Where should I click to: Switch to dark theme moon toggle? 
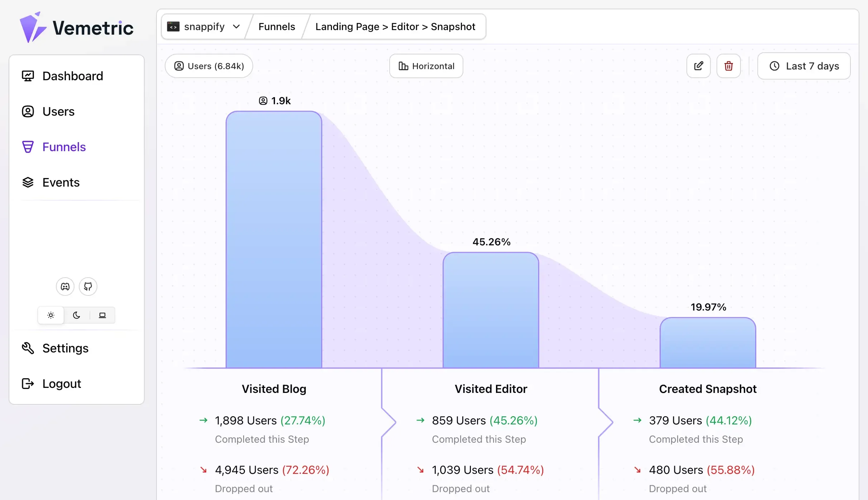(x=77, y=315)
